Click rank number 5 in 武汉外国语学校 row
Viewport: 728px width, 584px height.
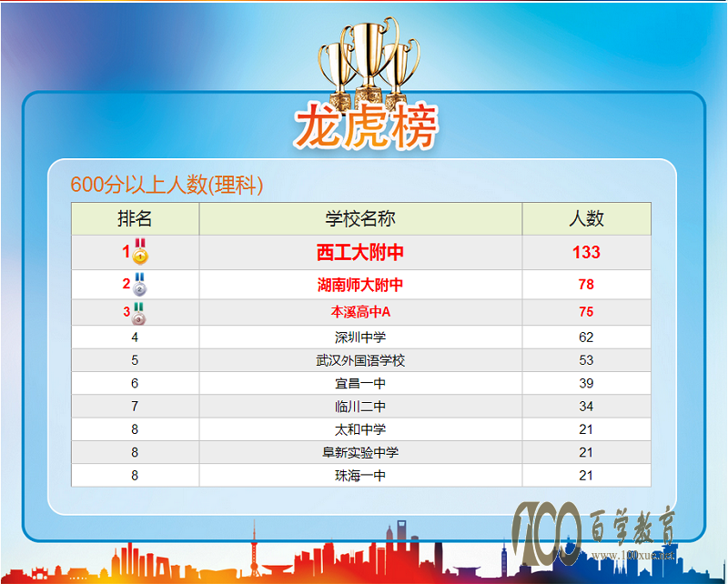(135, 361)
